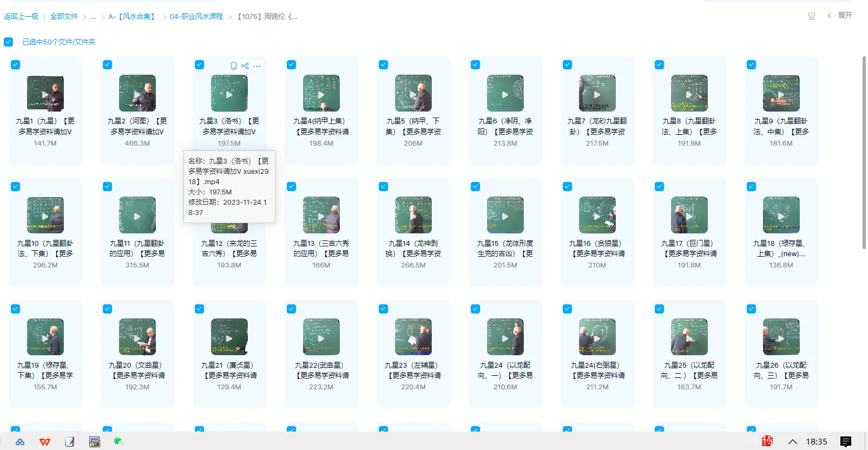Click the red input method tray icon
Screen dimensions: 868x450
click(767, 441)
